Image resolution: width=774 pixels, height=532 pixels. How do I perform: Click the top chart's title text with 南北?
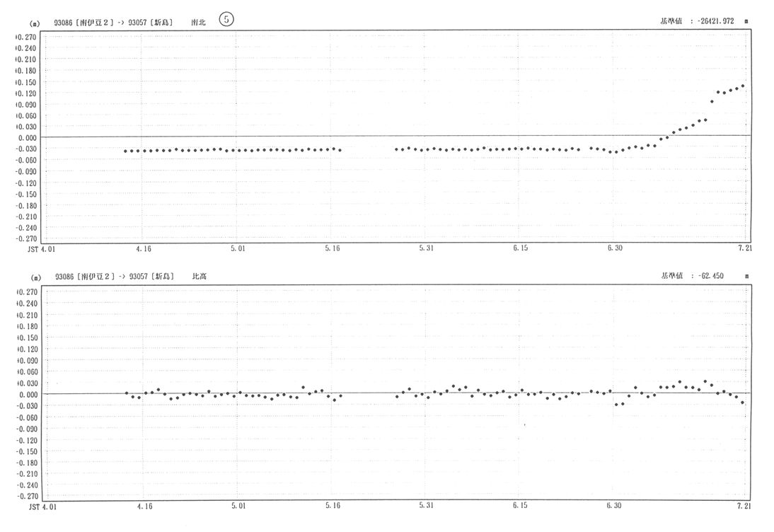[198, 22]
